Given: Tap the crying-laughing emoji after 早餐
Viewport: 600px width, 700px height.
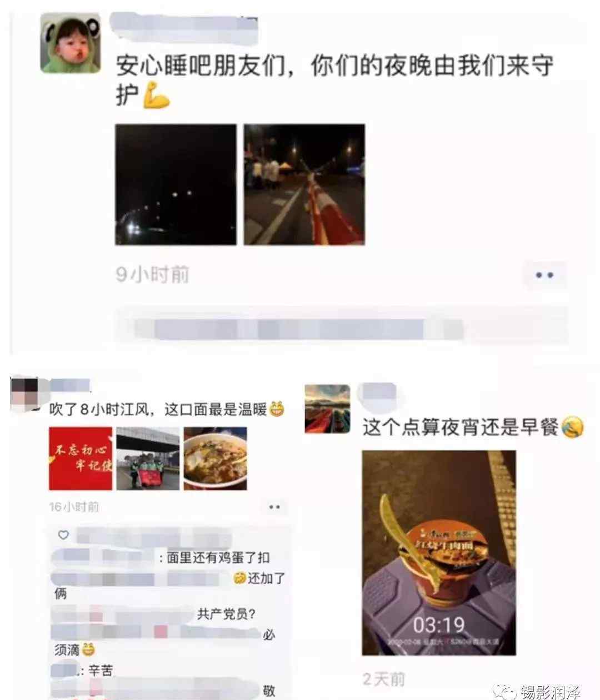Looking at the screenshot, I should point(573,427).
